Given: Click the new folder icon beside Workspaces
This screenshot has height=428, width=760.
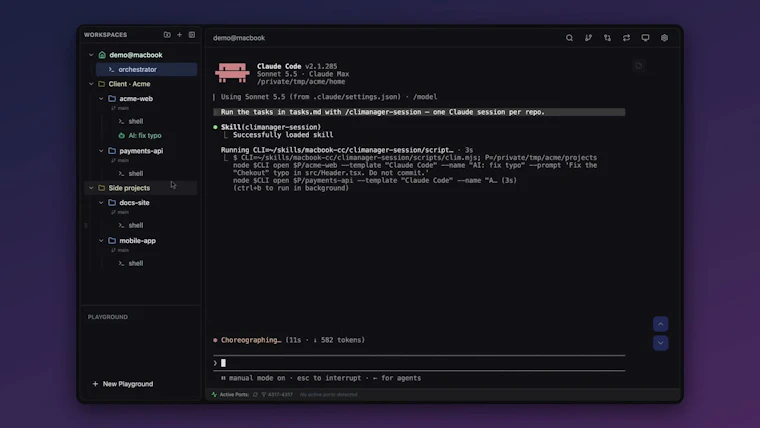Looking at the screenshot, I should point(167,35).
